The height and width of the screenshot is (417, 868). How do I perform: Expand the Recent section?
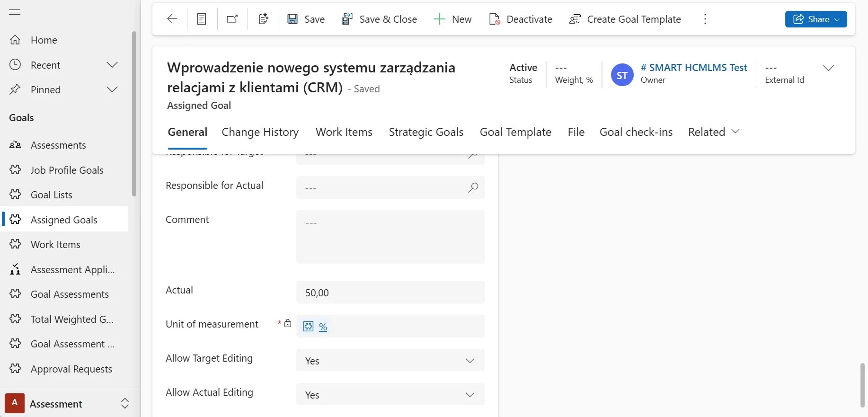[112, 65]
